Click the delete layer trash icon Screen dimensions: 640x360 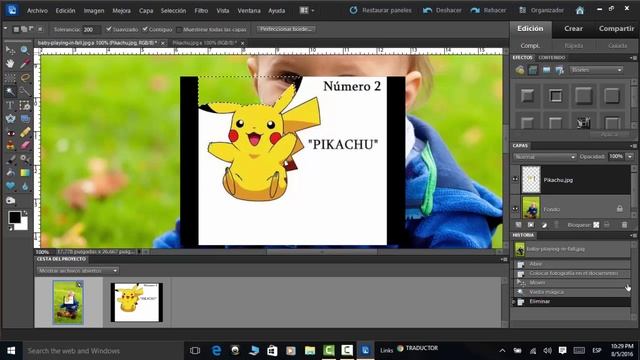[624, 225]
